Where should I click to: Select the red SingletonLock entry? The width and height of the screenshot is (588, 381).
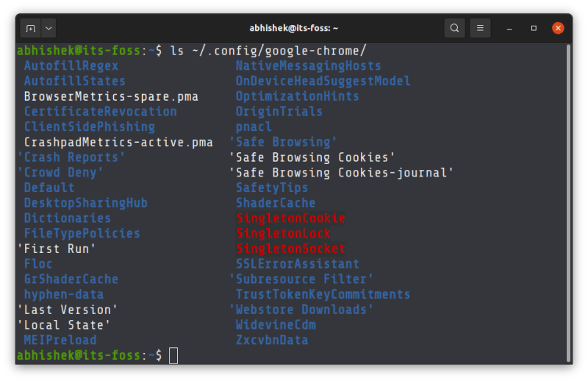(283, 234)
